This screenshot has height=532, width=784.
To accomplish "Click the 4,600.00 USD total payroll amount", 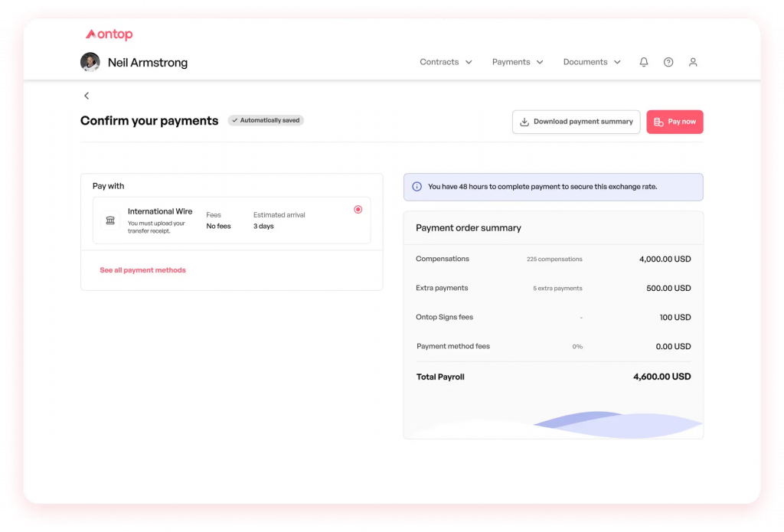I will pyautogui.click(x=662, y=377).
